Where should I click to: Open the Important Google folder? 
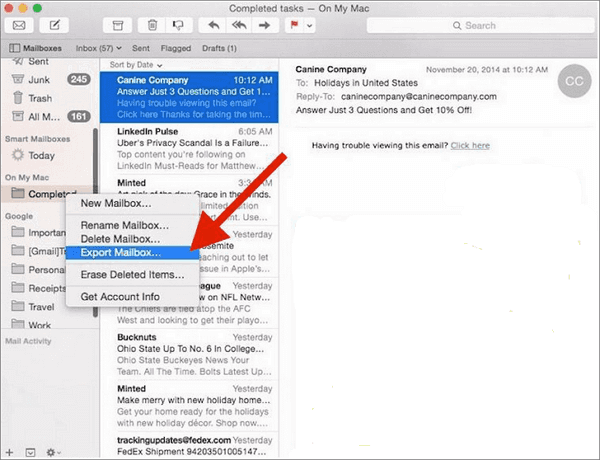[38, 232]
